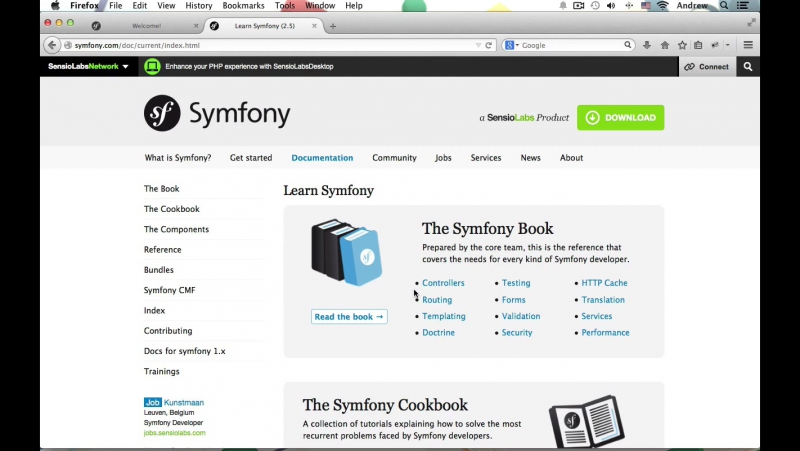The image size is (800, 451).
Task: Open the Bookmarks menu
Action: 243,6
